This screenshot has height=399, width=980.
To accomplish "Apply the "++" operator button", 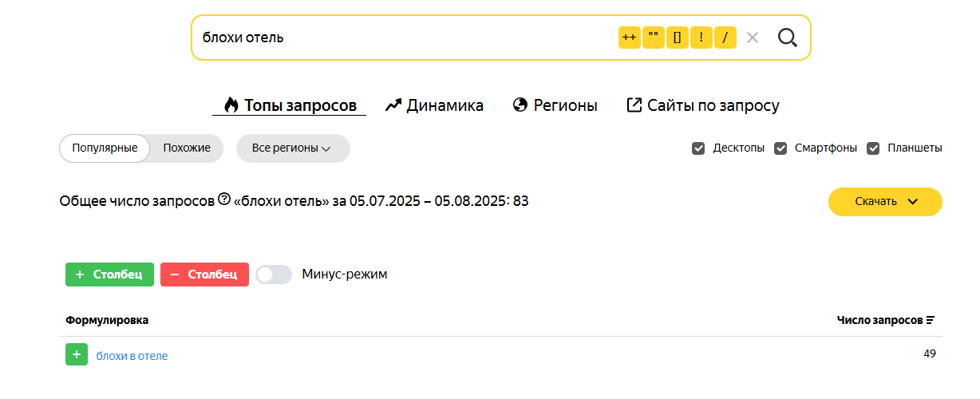I will tap(630, 38).
